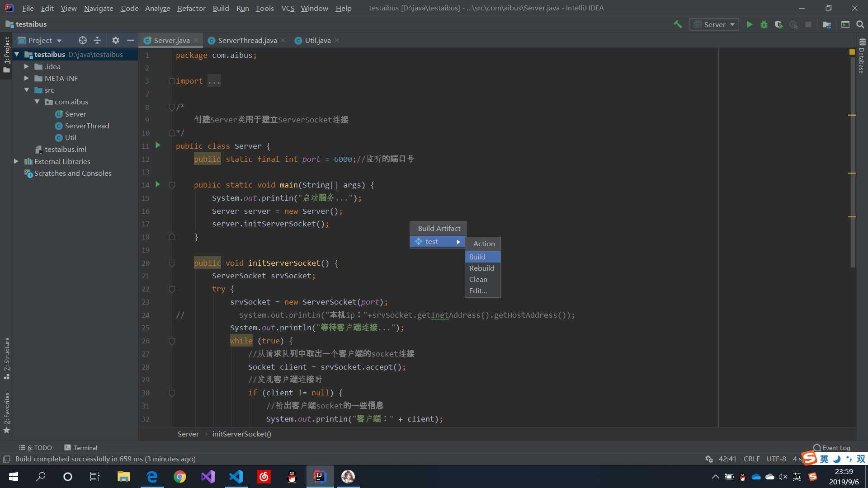Expand the External Libraries tree node
Viewport: 868px width, 488px height.
(16, 161)
